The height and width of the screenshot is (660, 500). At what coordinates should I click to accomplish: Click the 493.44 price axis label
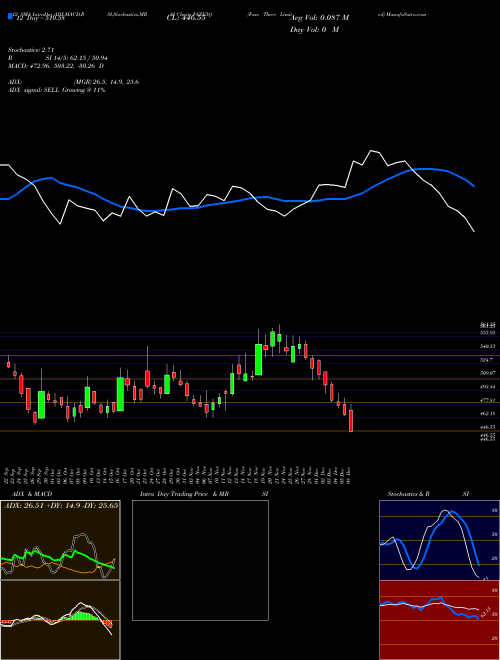pyautogui.click(x=488, y=386)
